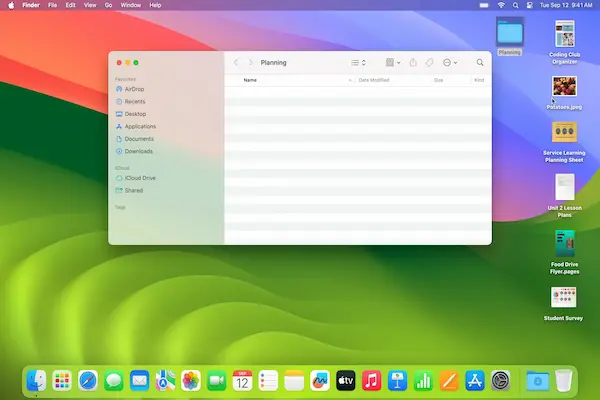Screen dimensions: 600x400
Task: Open the File menu
Action: pos(52,5)
